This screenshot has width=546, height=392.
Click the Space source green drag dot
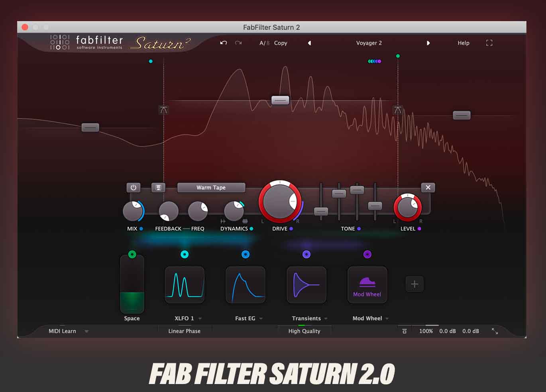[x=132, y=254]
